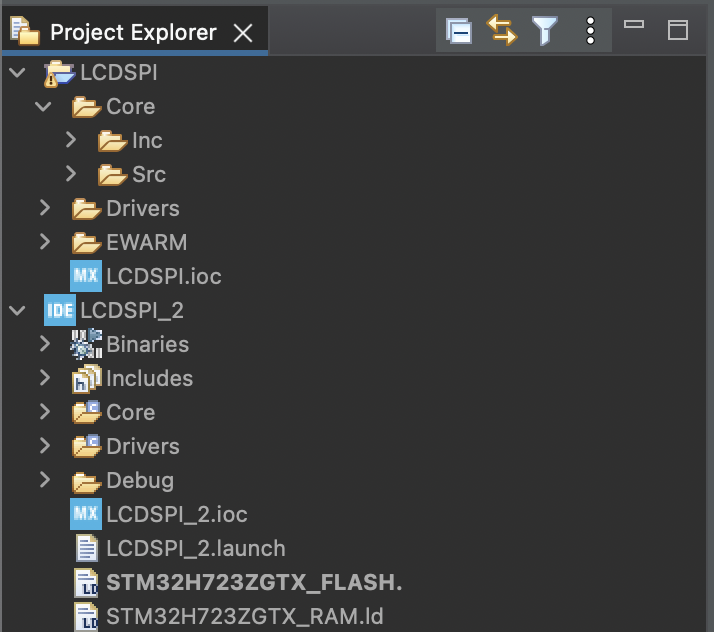714x632 pixels.
Task: Click the STM32H723ZGTX_RAM.ld linker file icon
Action: pyautogui.click(x=87, y=616)
